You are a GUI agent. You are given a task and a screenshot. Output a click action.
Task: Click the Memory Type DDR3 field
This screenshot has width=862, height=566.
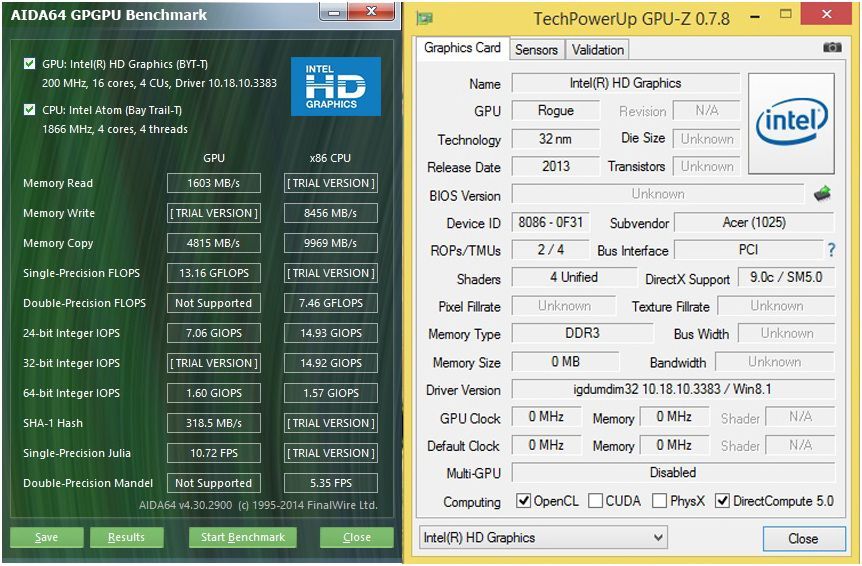[583, 333]
